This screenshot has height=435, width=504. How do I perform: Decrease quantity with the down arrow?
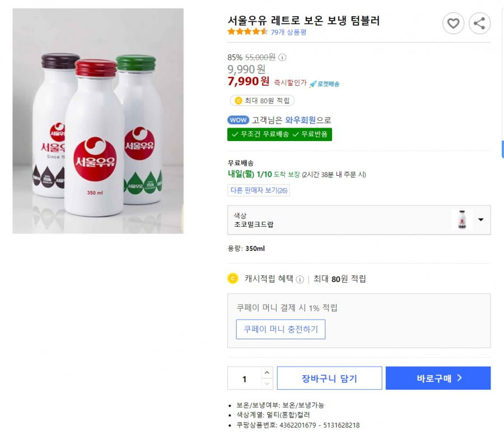[267, 383]
